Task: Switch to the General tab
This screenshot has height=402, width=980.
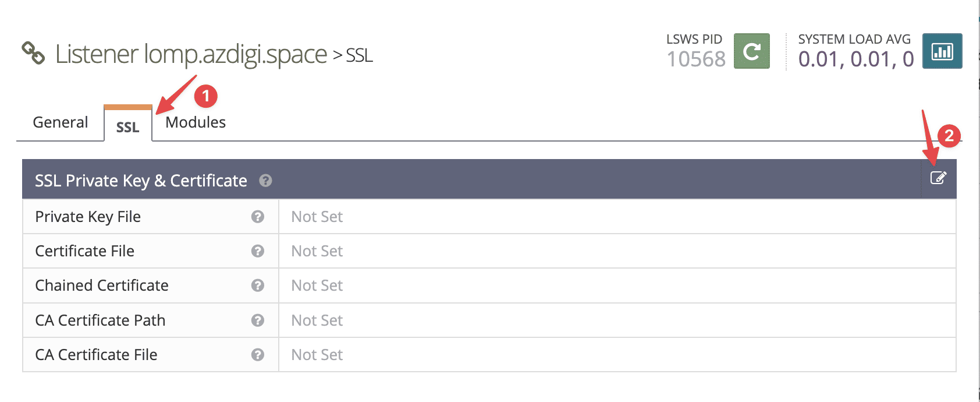Action: coord(61,122)
